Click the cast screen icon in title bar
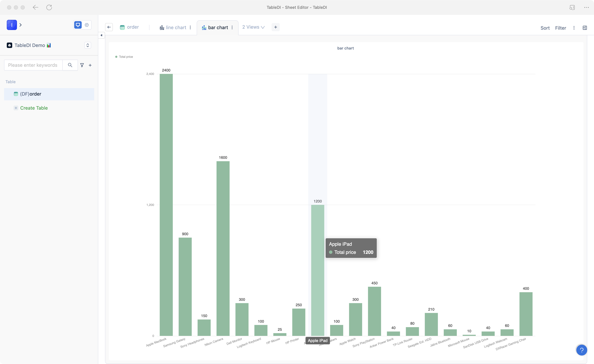This screenshot has width=594, height=364. 572,7
